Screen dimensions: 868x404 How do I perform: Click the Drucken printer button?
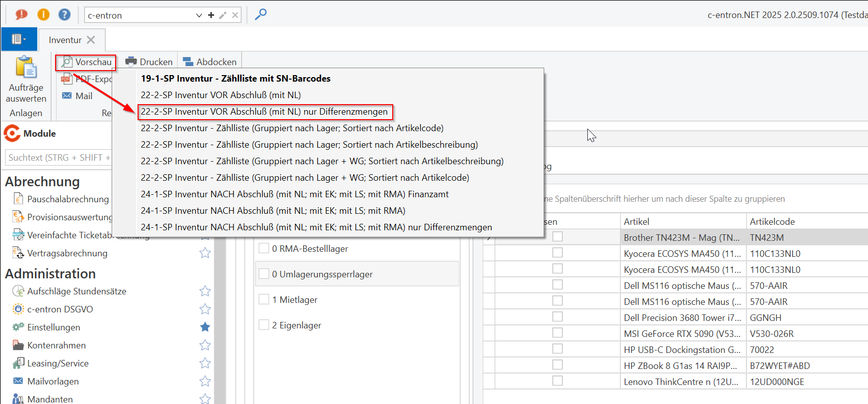pos(149,62)
